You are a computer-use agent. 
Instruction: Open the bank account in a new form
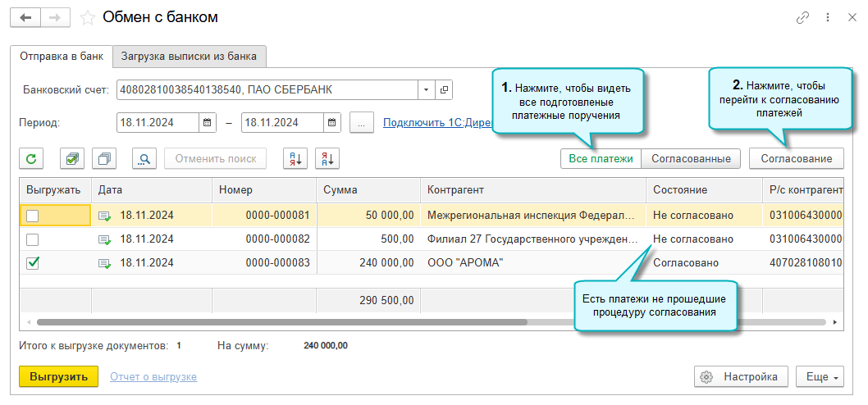(x=443, y=89)
